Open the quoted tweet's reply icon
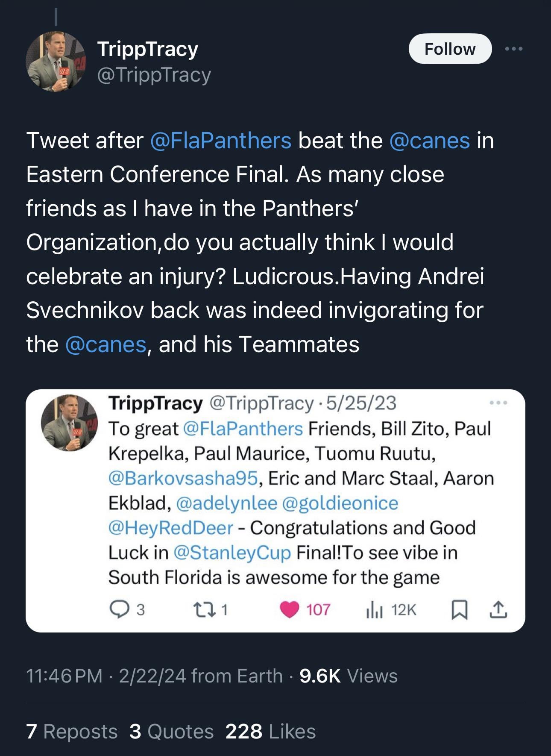This screenshot has height=756, width=551. (x=119, y=609)
